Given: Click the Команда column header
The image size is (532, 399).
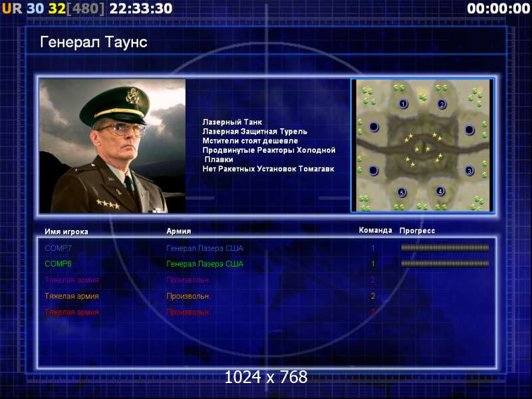Looking at the screenshot, I should coord(375,230).
